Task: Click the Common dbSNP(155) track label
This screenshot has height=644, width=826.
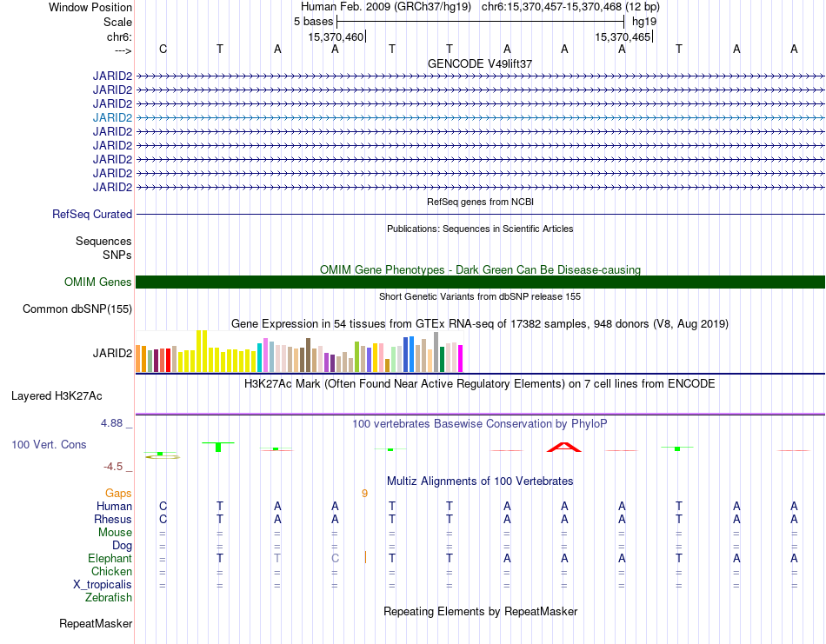Action: tap(77, 309)
